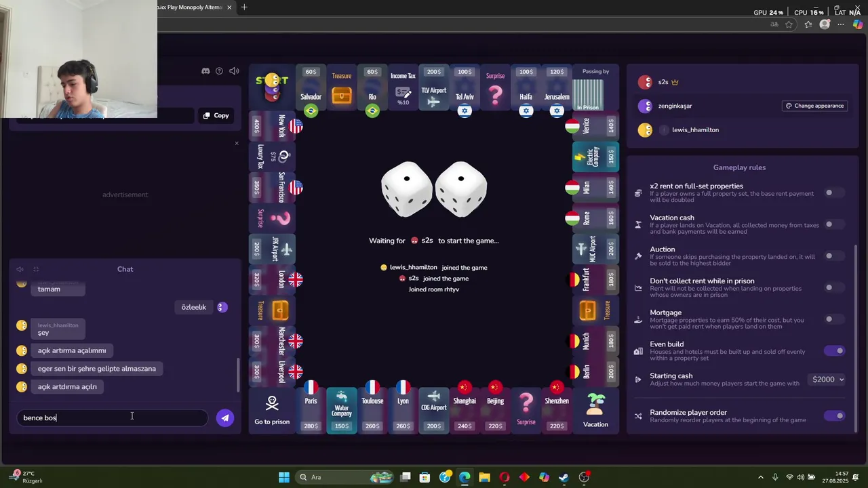Open Steam from taskbar

coord(564,477)
